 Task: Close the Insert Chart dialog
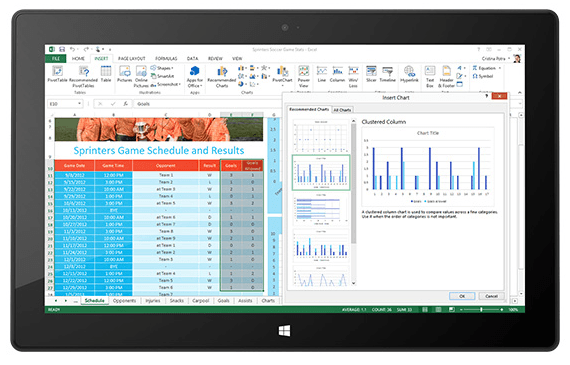click(499, 96)
